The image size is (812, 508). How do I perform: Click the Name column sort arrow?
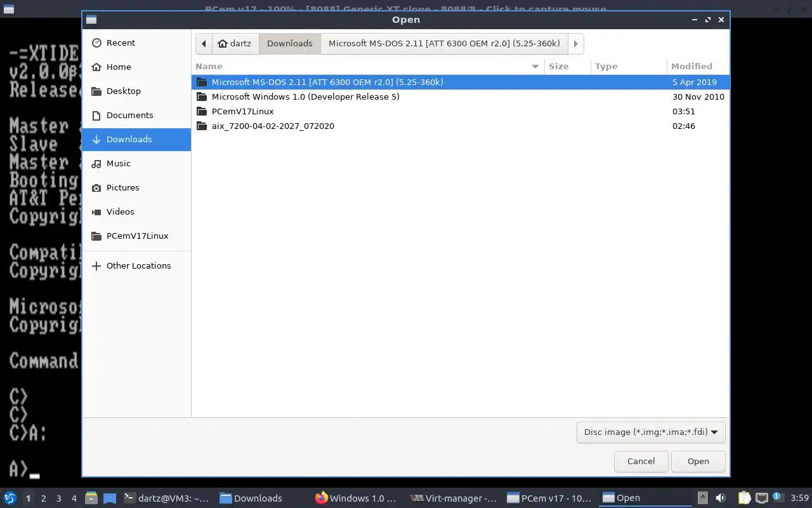535,66
